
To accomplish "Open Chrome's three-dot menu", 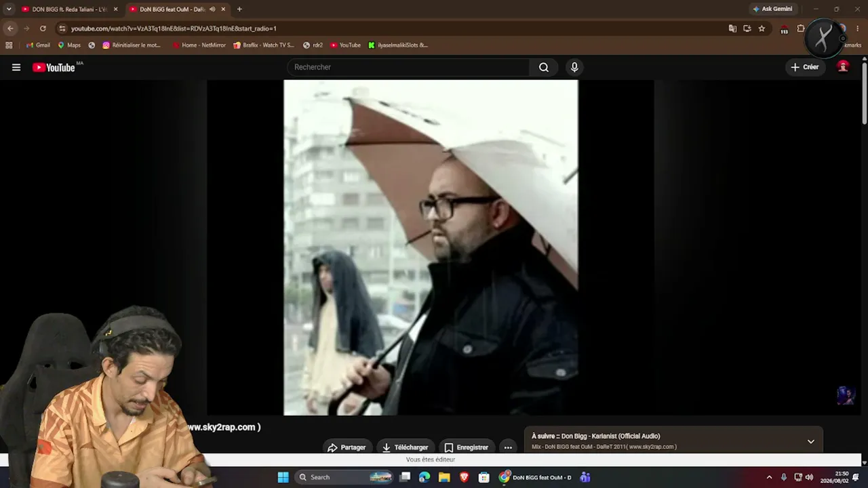I will (858, 28).
